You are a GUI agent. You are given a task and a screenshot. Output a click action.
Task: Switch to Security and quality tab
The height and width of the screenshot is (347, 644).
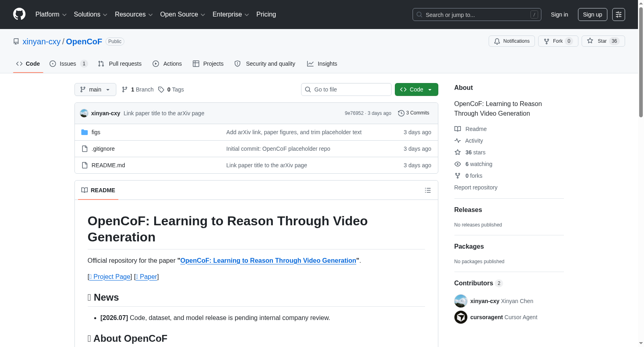(x=265, y=64)
